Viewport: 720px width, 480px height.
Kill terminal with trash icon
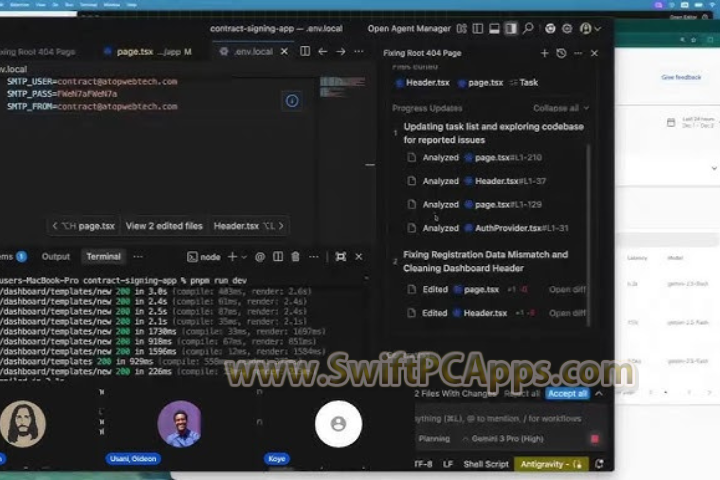(x=295, y=257)
